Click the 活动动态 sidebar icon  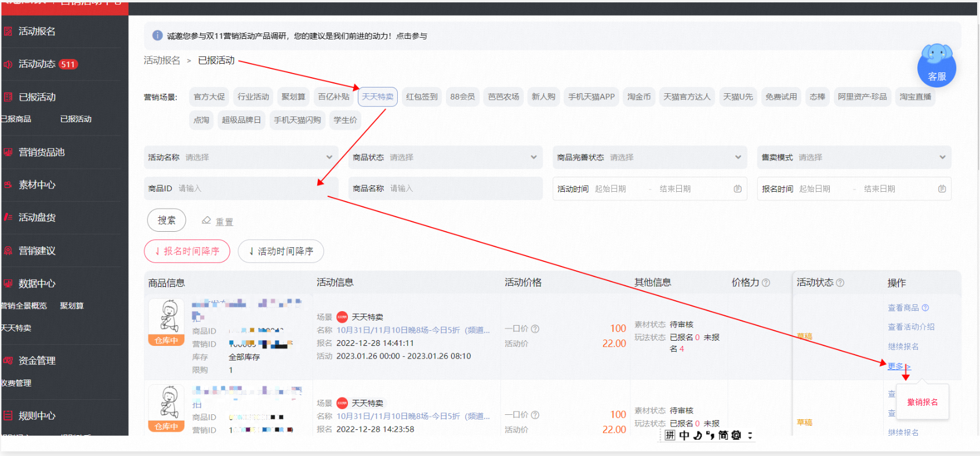8,64
